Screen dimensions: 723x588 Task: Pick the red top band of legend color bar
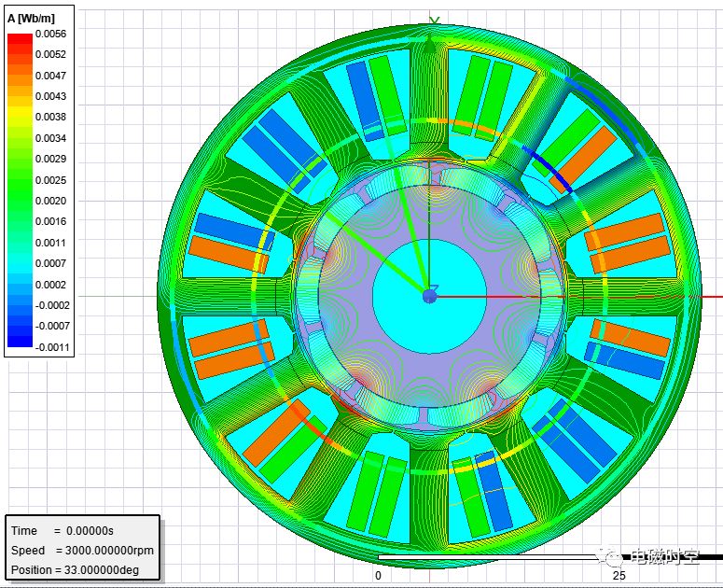(x=21, y=39)
